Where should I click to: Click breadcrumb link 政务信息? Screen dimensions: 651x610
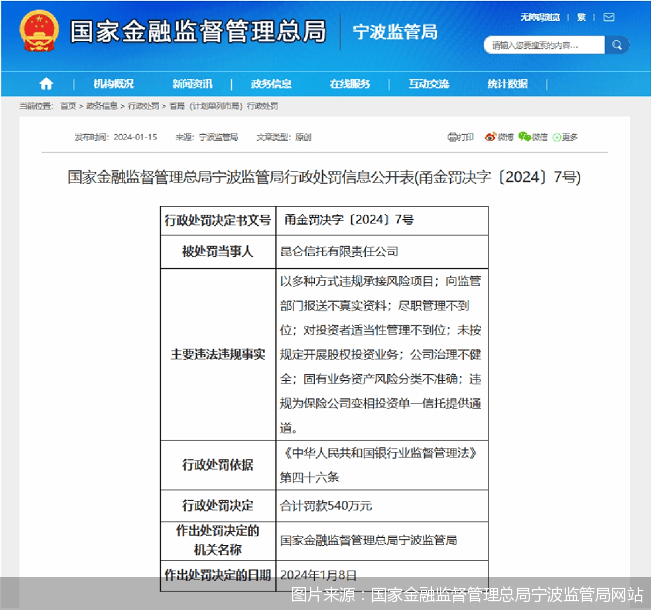pyautogui.click(x=102, y=106)
